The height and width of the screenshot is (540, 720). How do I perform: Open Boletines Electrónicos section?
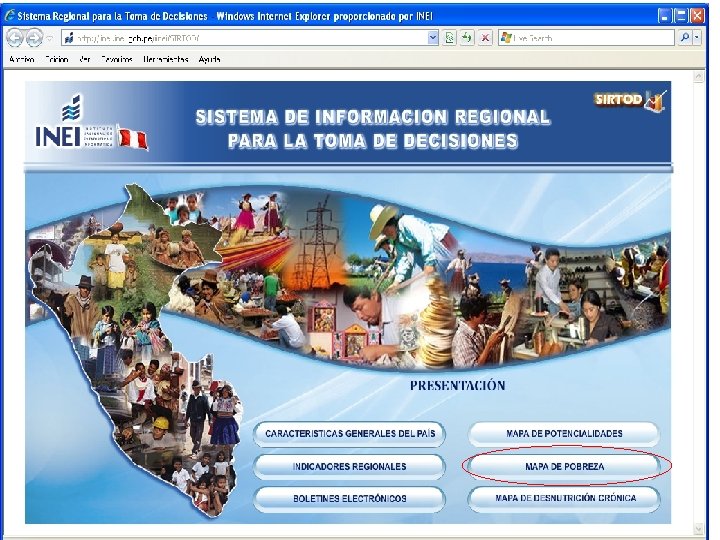pos(350,499)
